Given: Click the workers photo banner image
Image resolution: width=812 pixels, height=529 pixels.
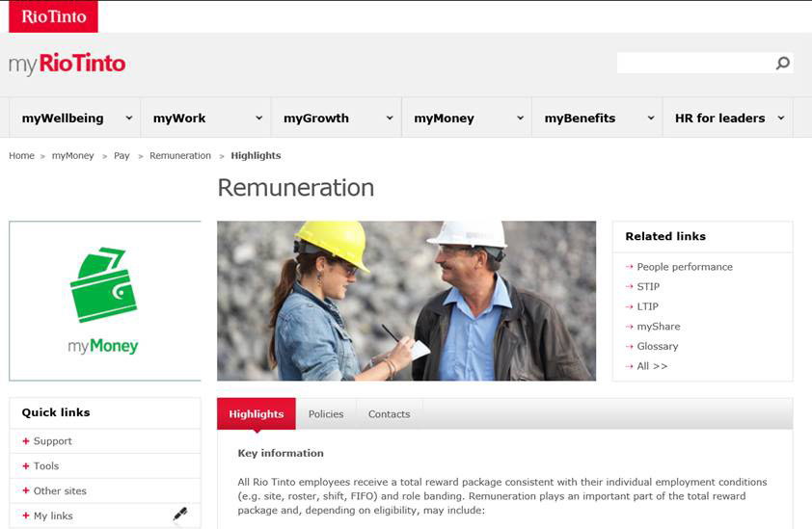Looking at the screenshot, I should (407, 301).
